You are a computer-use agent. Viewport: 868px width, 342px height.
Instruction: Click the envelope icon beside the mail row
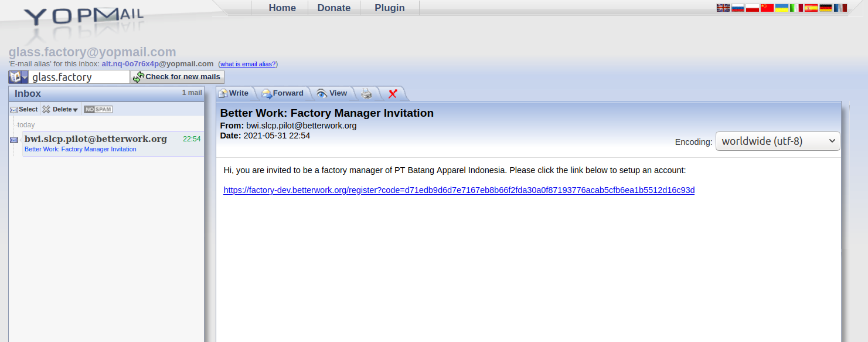(x=14, y=140)
